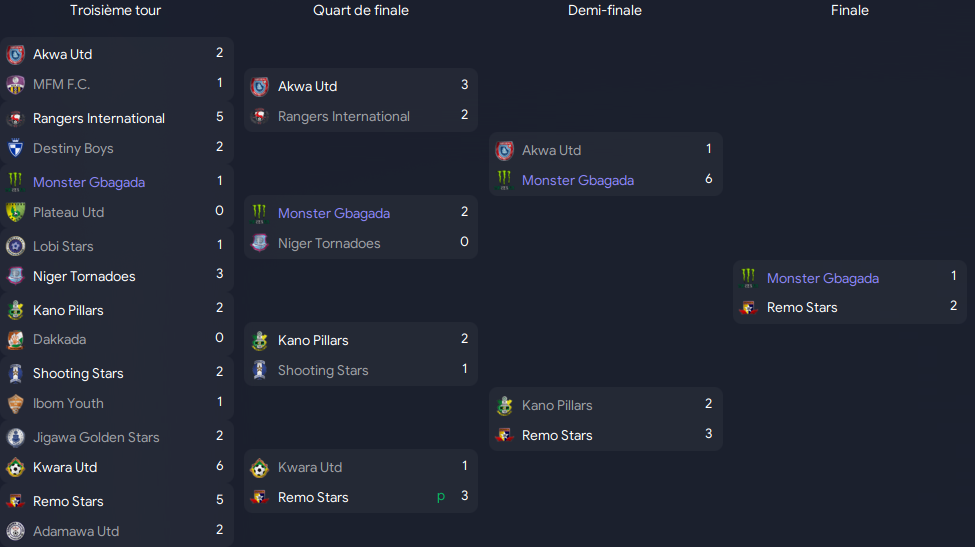Viewport: 975px width, 547px height.
Task: Click Remo Stars crest in Demi-finale
Action: 504,435
